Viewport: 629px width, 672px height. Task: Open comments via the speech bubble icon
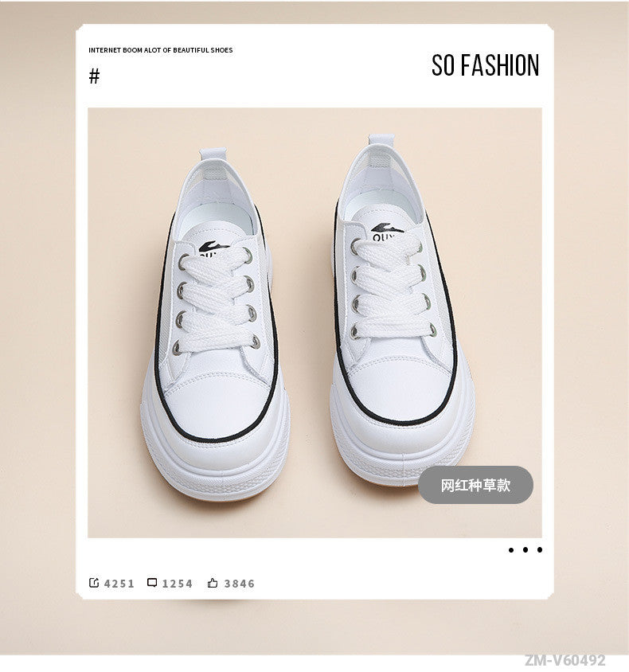[152, 583]
